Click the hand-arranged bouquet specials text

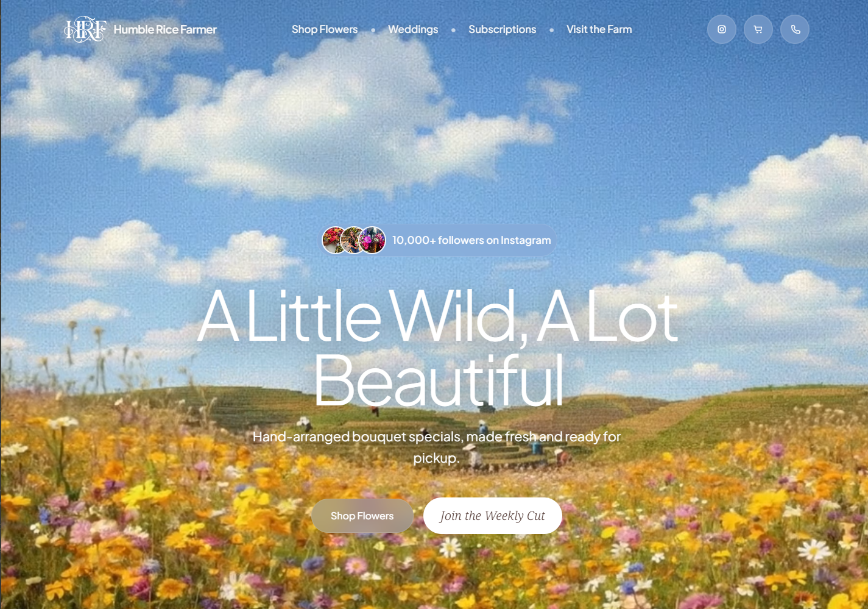pyautogui.click(x=437, y=447)
